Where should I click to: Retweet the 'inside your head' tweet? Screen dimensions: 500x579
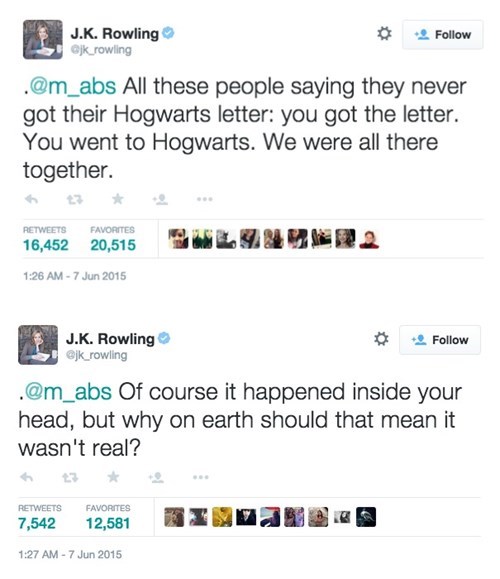click(x=70, y=477)
